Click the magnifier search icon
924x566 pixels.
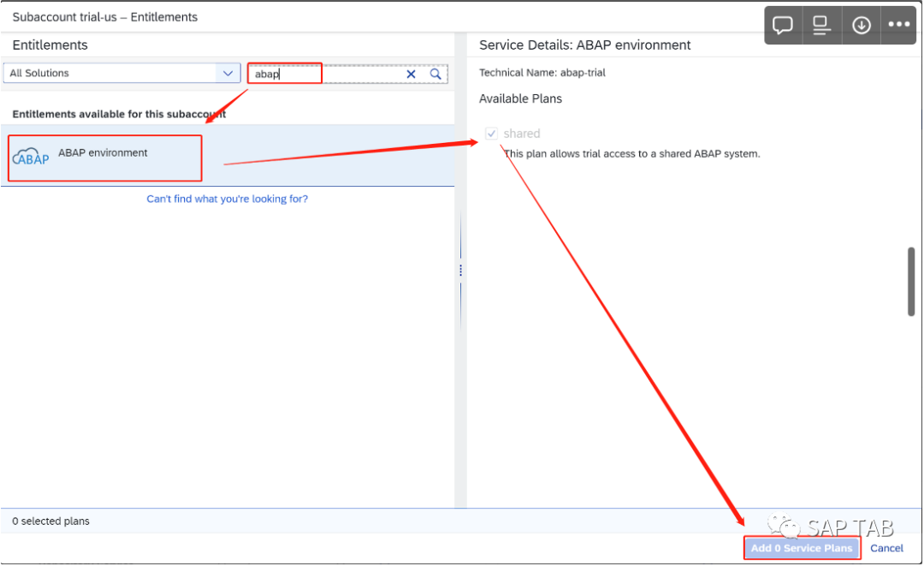[x=435, y=74]
